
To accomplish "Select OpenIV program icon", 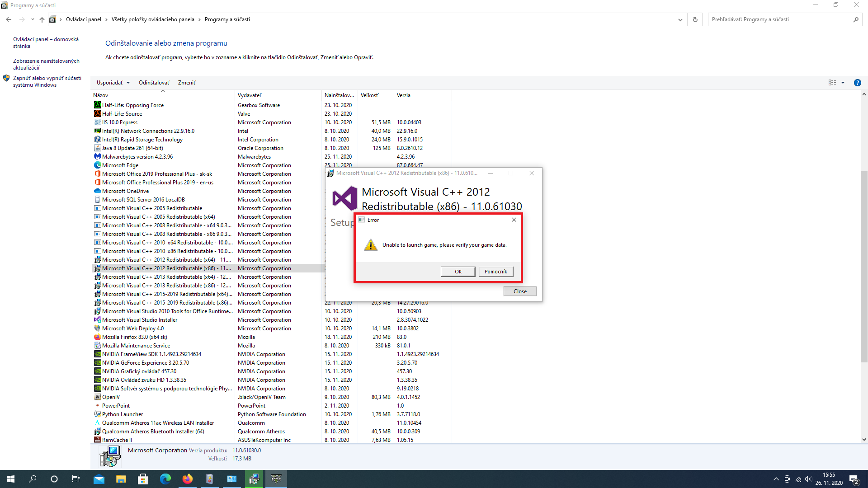I will point(97,397).
